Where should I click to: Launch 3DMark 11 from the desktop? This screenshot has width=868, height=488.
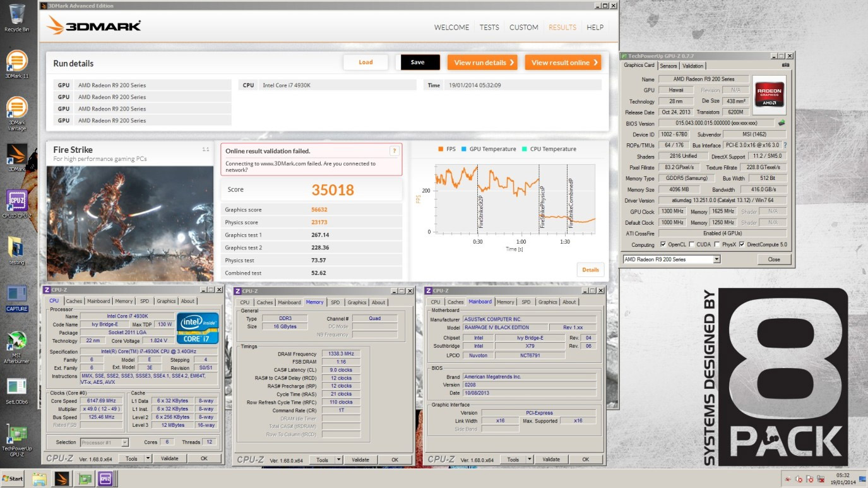pos(16,64)
